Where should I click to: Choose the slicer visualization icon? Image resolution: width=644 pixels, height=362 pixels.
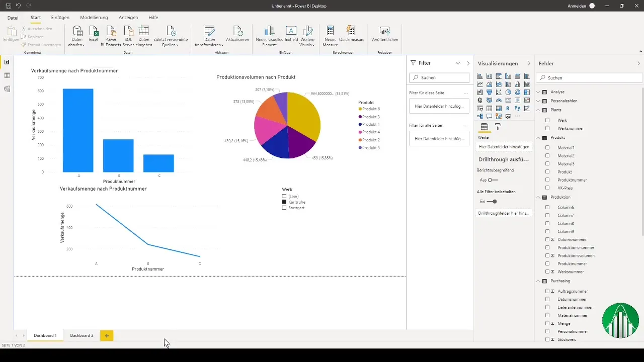(x=480, y=108)
